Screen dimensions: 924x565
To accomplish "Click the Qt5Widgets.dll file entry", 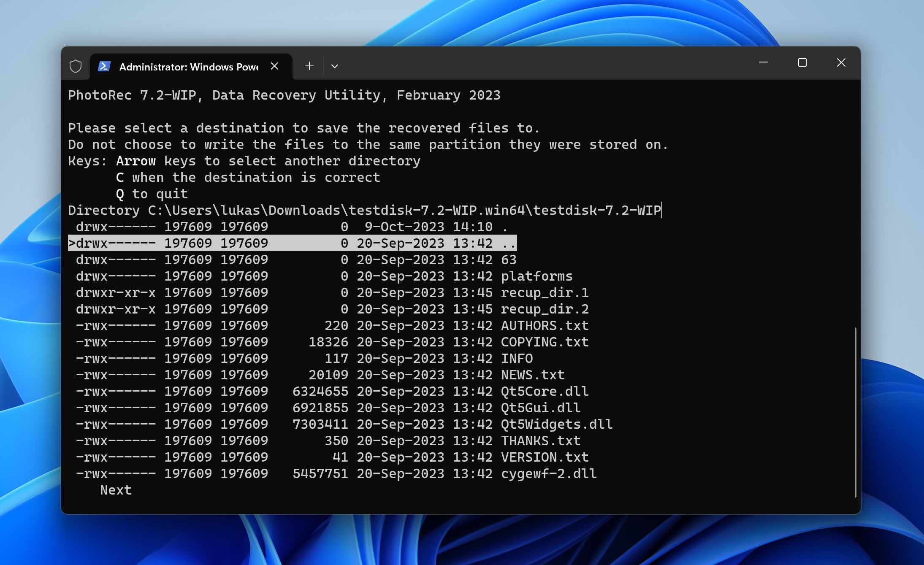I will 344,424.
